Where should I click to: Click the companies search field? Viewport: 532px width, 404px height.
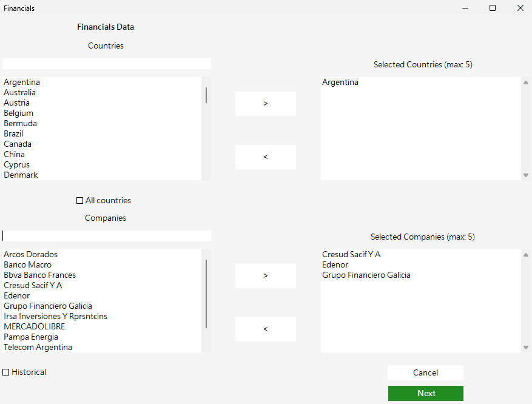click(106, 235)
